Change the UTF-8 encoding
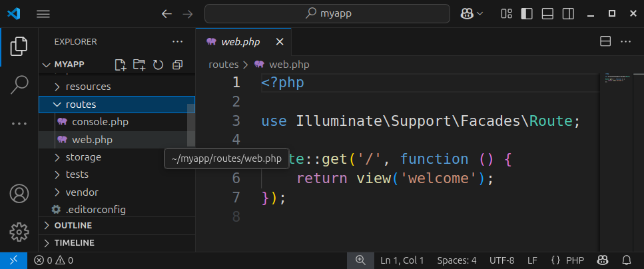 [501, 260]
